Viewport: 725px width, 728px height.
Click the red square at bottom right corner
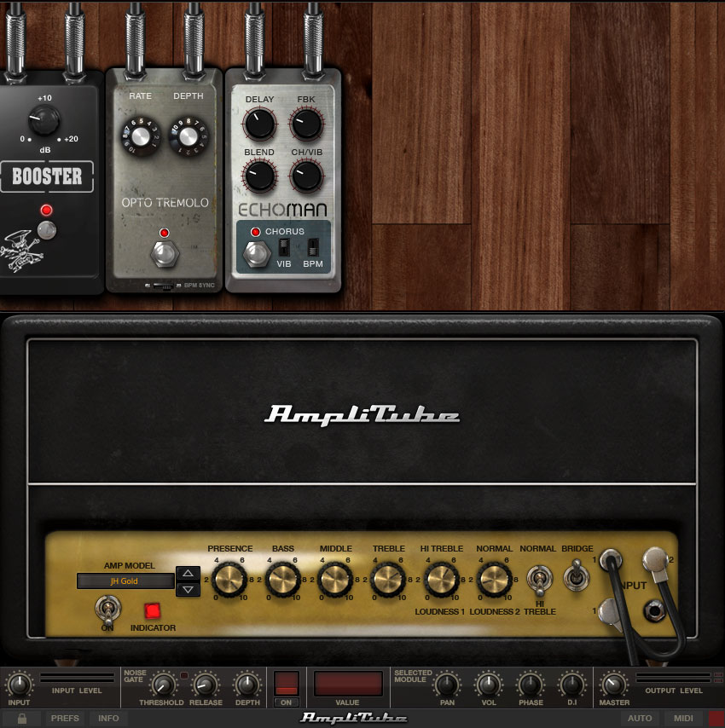coord(716,719)
